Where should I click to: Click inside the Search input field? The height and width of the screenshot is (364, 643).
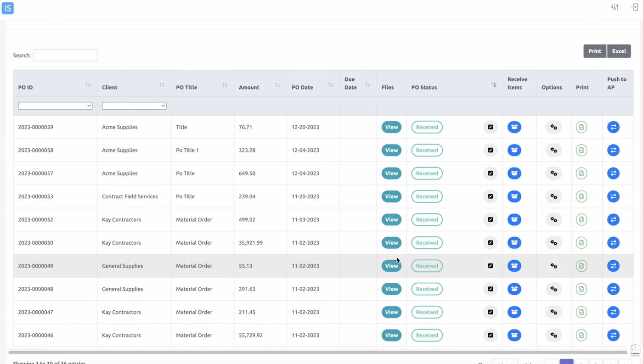[65, 55]
